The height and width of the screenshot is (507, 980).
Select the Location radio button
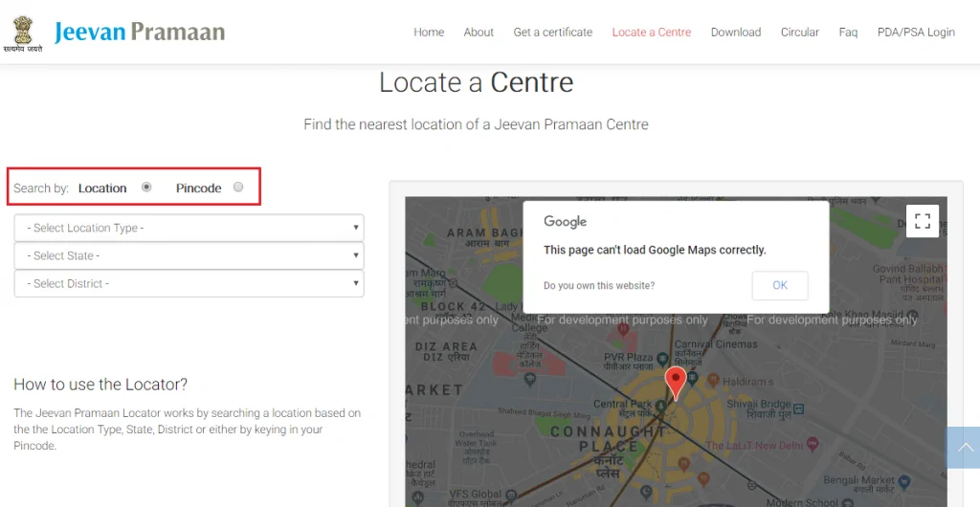point(146,187)
